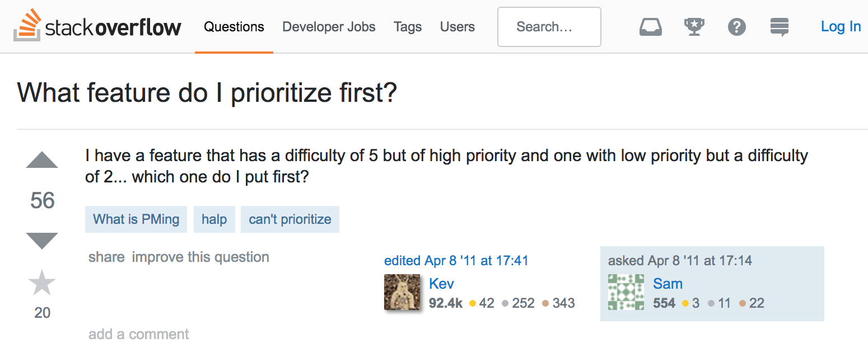Click Log In
The width and height of the screenshot is (868, 357).
pos(841,26)
